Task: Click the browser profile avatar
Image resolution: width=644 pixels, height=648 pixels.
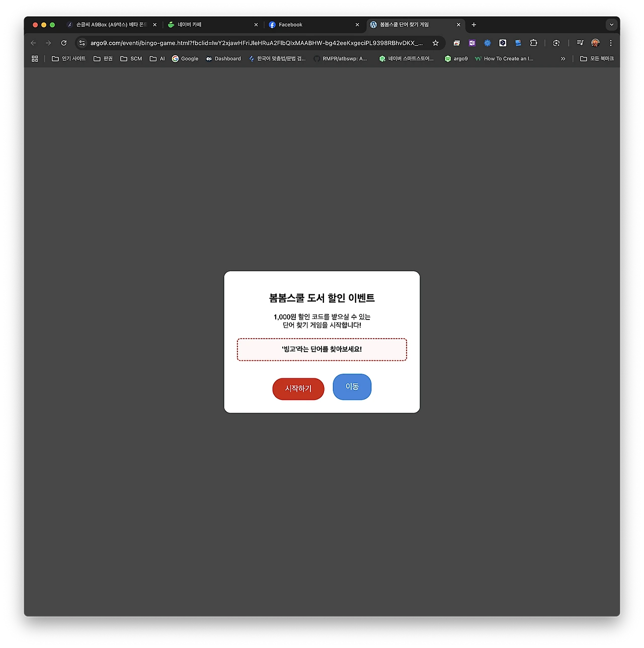Action: [x=595, y=43]
